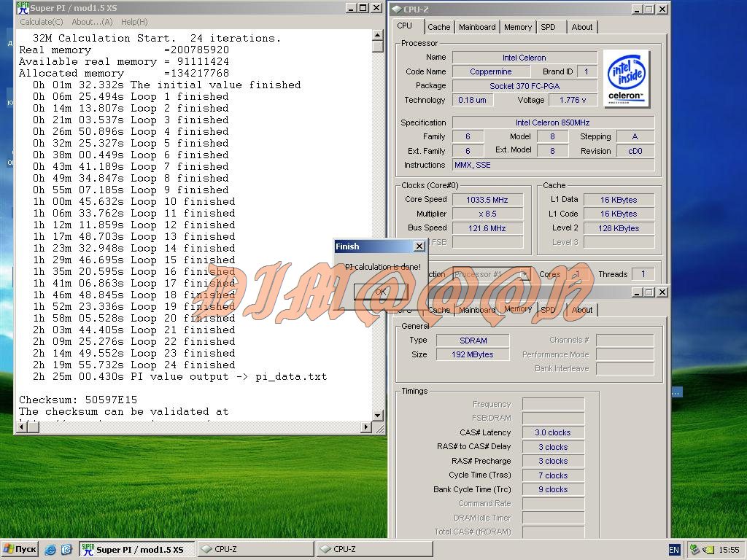Click the Loop 24 finished line
747x560 pixels.
(134, 365)
